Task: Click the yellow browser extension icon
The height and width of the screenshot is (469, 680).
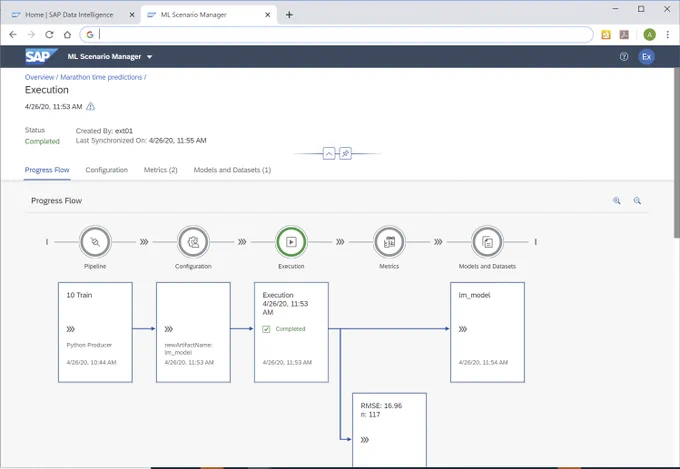Action: (x=606, y=35)
